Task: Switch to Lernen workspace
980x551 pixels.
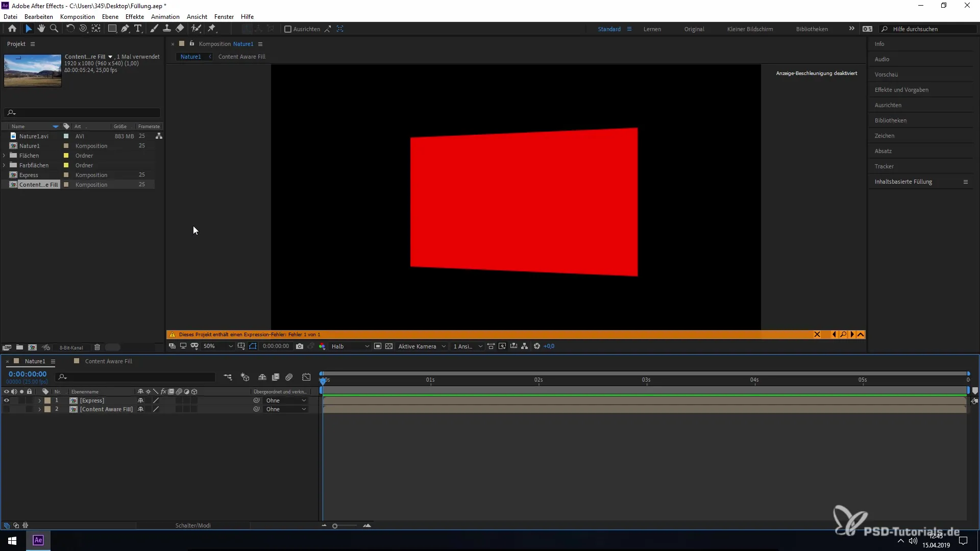Action: [x=652, y=29]
